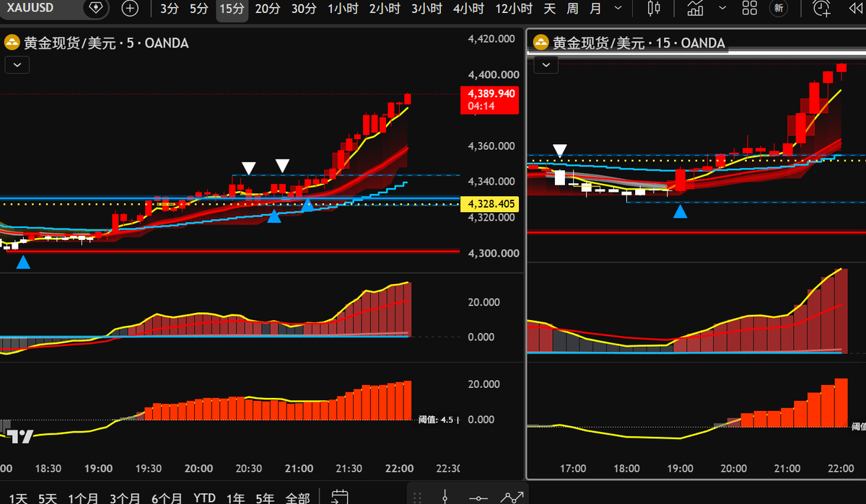Open the indicators panel icon
The image size is (866, 504).
(696, 9)
